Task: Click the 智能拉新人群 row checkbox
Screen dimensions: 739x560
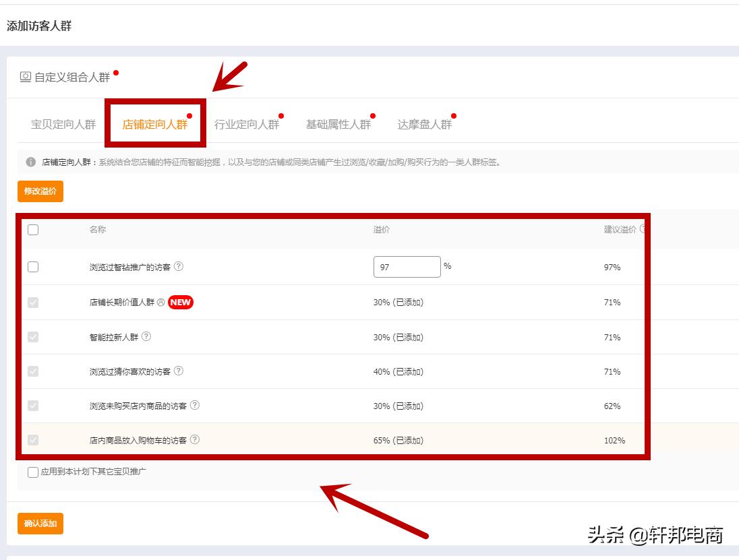Action: click(33, 337)
